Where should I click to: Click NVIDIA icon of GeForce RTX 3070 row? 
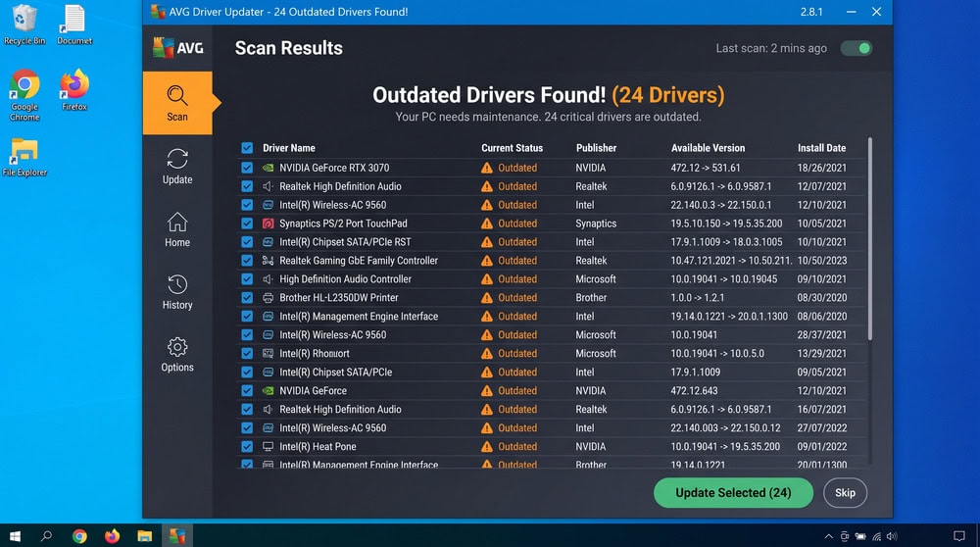point(269,168)
